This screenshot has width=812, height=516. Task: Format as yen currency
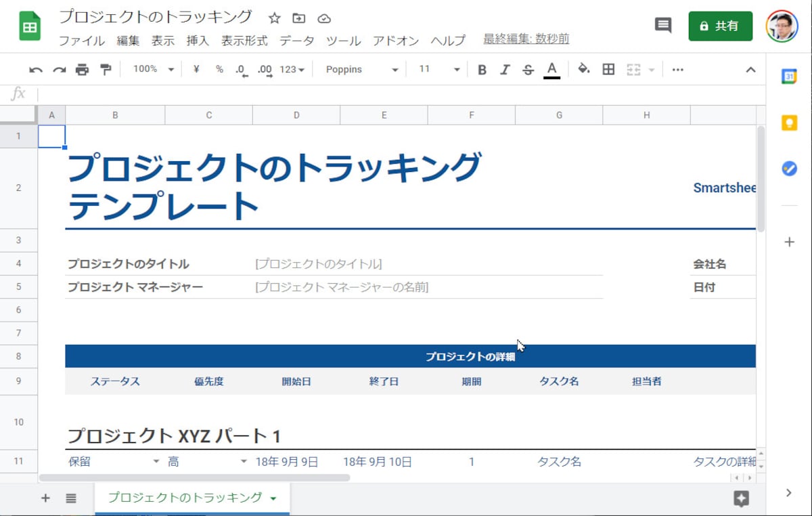click(x=196, y=69)
